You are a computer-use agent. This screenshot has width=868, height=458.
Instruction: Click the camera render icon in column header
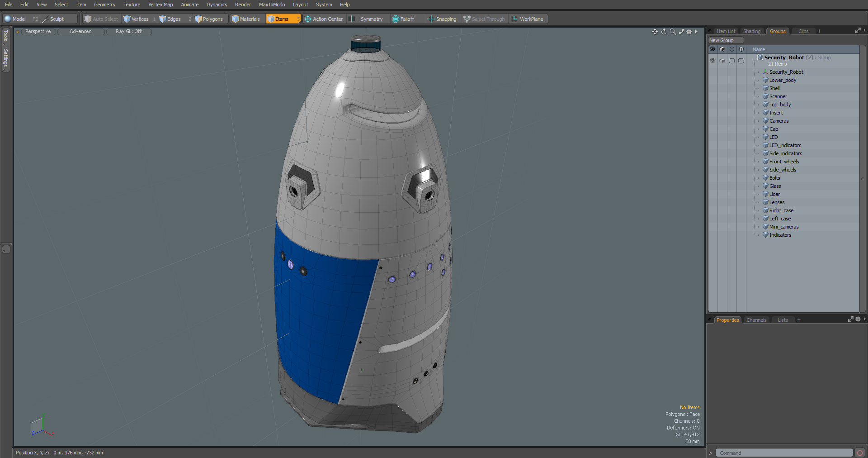click(722, 49)
